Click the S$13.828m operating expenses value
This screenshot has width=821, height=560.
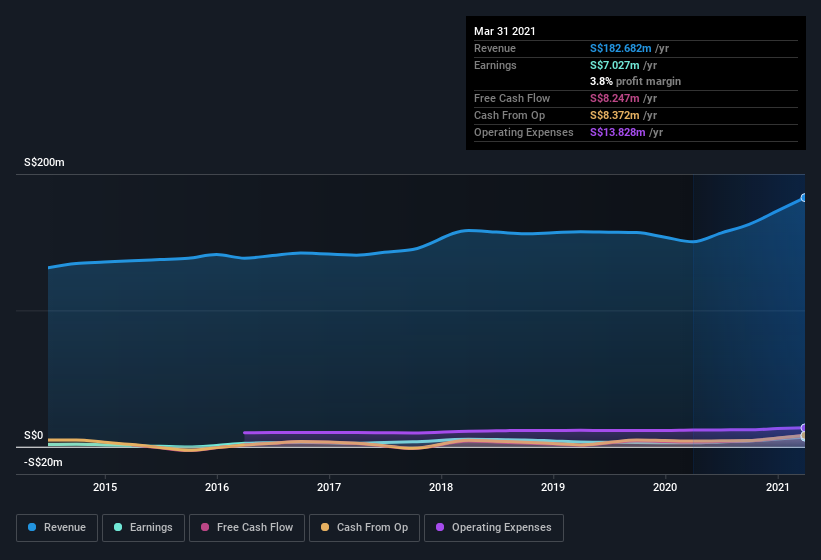pyautogui.click(x=618, y=132)
